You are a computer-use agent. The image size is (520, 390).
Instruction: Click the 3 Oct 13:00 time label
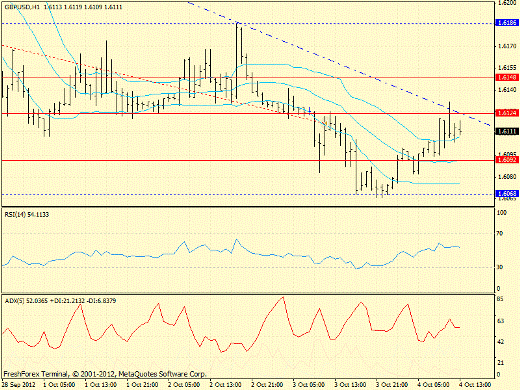pyautogui.click(x=351, y=384)
